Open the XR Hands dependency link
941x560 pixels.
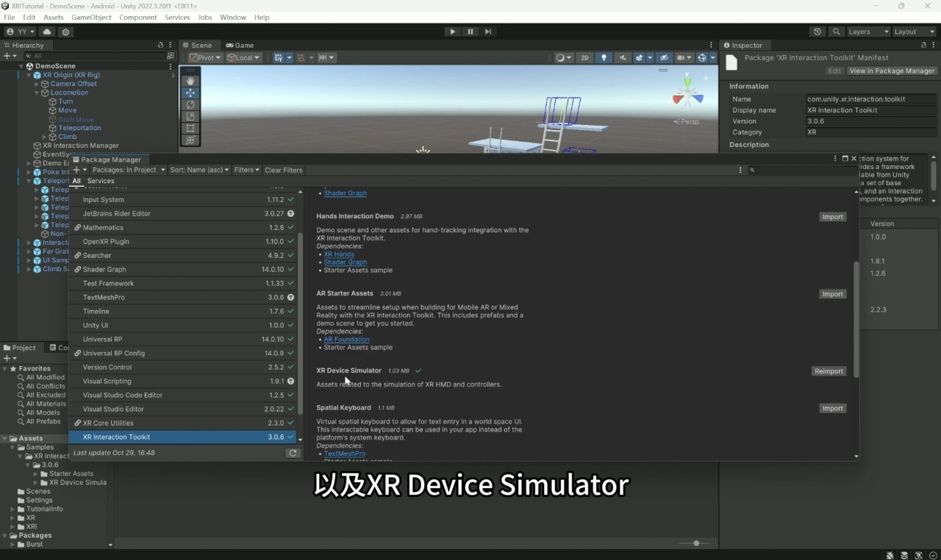click(x=339, y=254)
